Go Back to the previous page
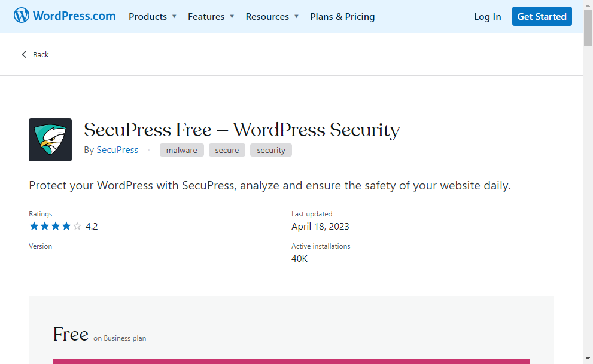The width and height of the screenshot is (593, 364). pos(41,54)
